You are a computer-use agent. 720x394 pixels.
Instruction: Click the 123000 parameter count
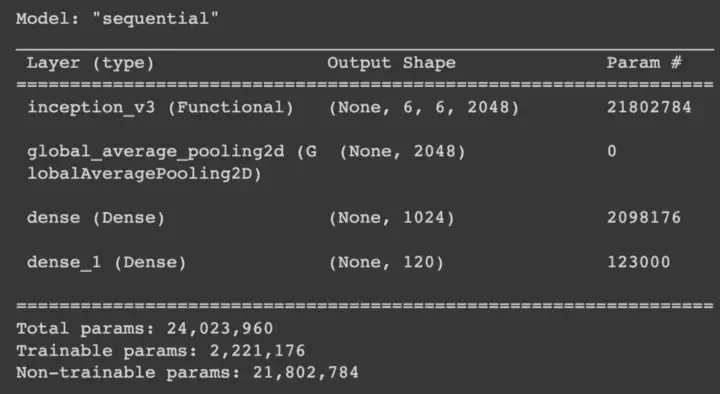[639, 262]
